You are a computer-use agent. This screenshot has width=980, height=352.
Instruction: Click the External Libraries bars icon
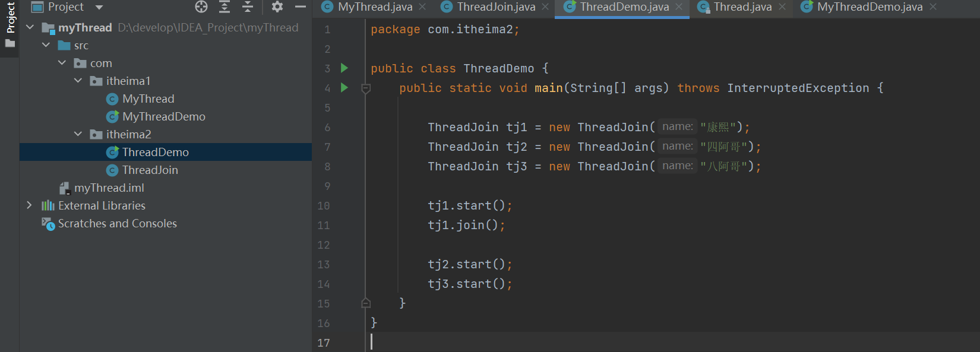pos(48,205)
